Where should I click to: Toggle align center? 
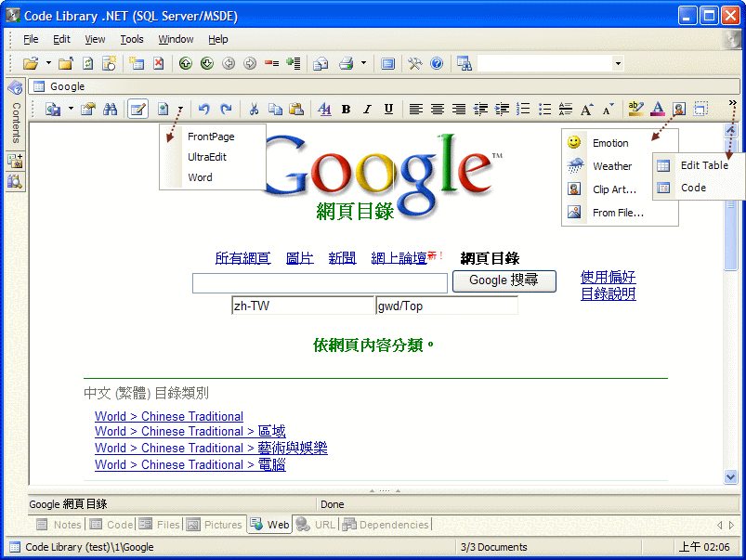[x=438, y=110]
